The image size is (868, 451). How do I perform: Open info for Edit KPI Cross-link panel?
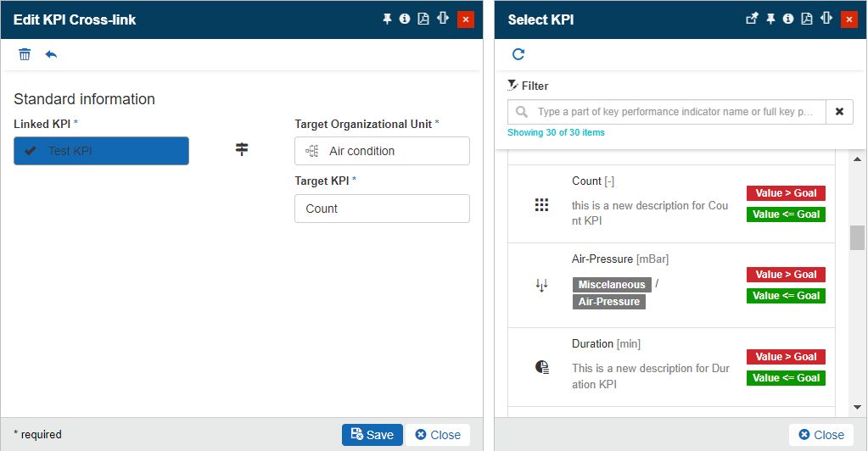(x=405, y=19)
